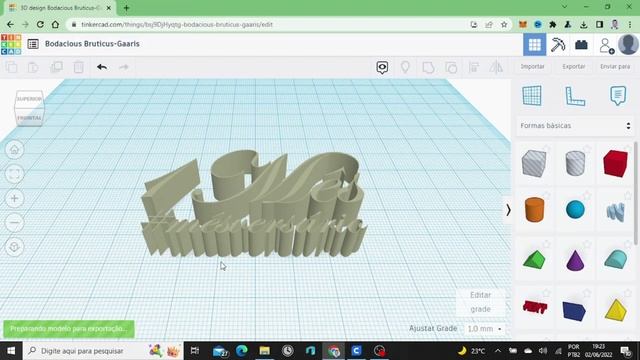Zoom out with the minus button

coord(14,223)
